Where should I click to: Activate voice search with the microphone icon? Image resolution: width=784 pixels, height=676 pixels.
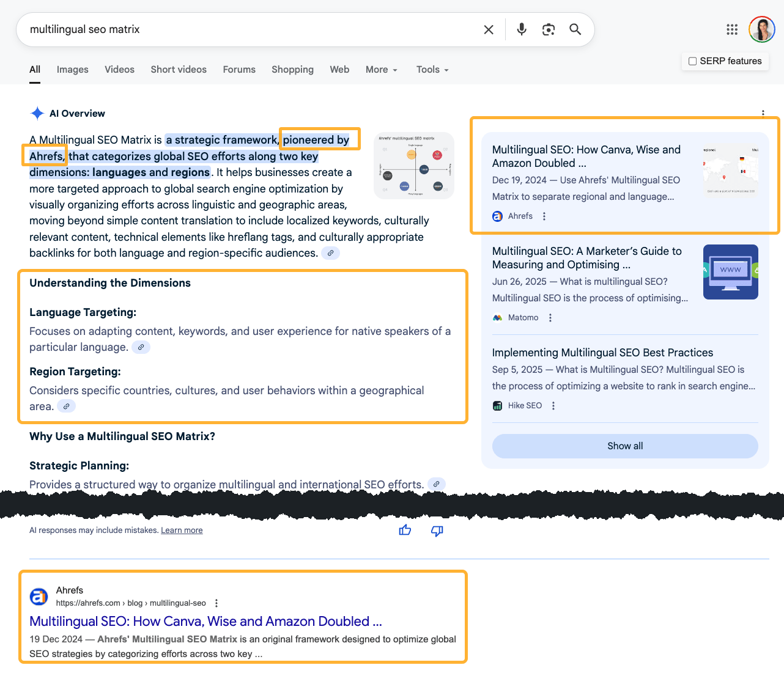pos(521,29)
